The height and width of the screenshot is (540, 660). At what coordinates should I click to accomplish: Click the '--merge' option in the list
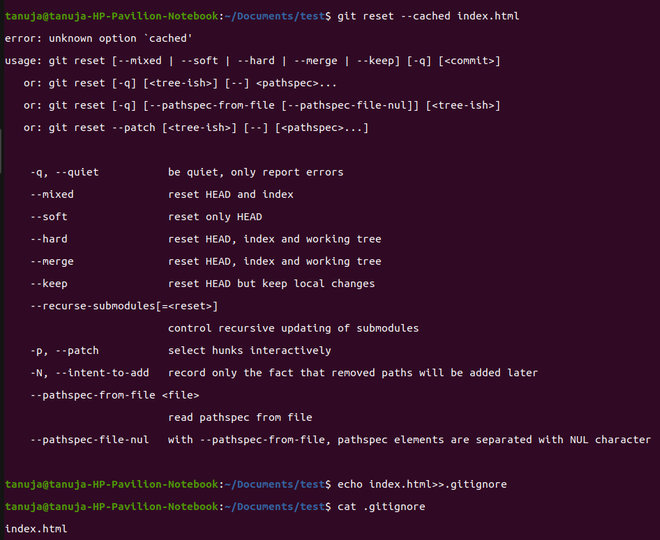click(x=52, y=261)
